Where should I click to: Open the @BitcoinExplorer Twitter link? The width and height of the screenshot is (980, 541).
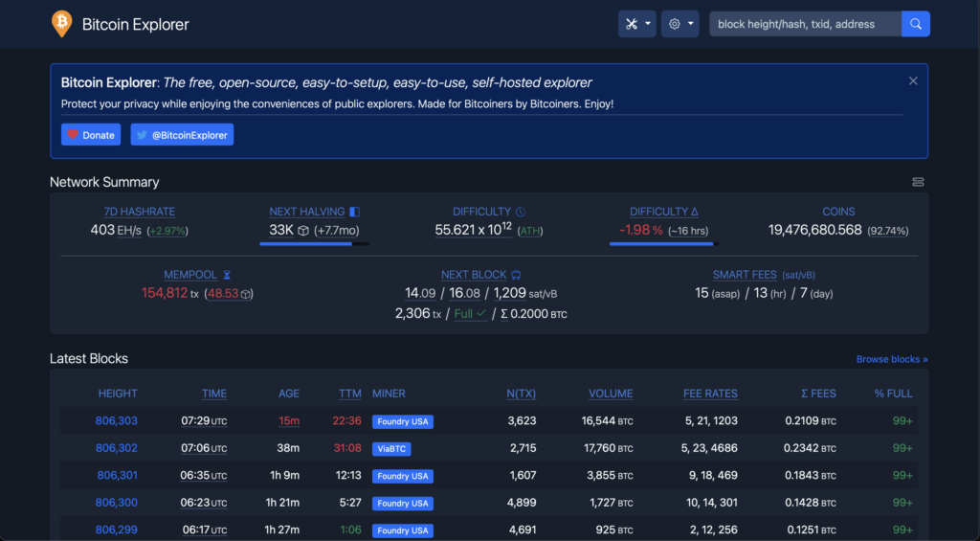(x=182, y=134)
